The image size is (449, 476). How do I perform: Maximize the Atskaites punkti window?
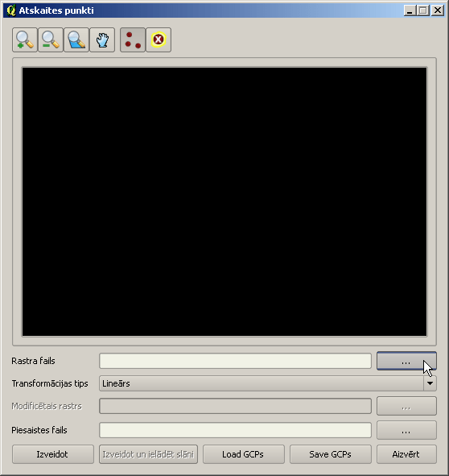(x=423, y=10)
